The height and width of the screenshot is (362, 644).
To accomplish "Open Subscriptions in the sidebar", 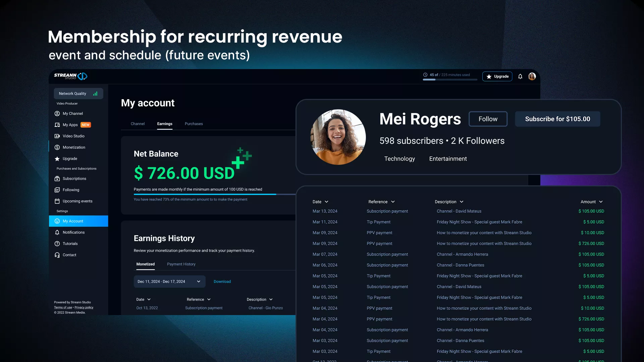I will point(74,179).
